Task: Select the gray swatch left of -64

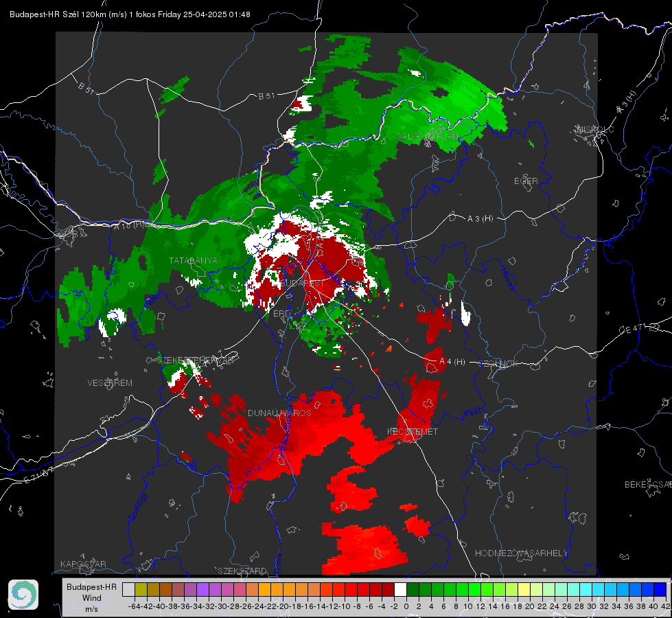Action: coord(128,590)
